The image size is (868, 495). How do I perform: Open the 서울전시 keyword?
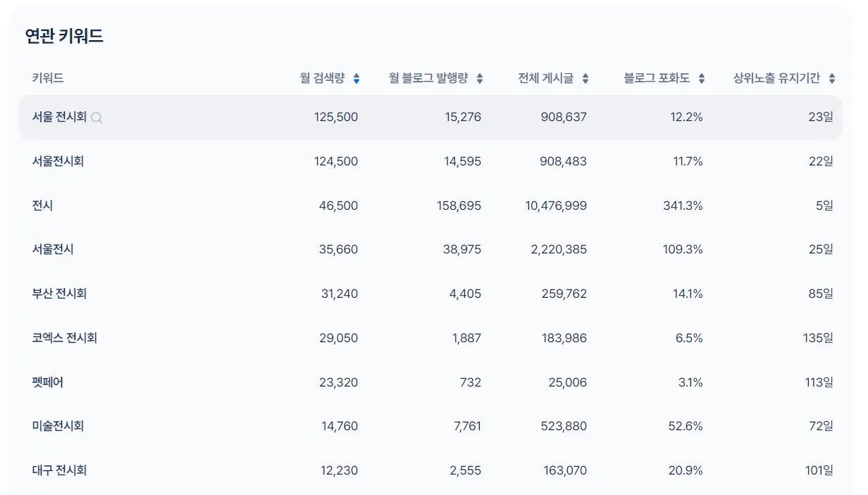(53, 249)
